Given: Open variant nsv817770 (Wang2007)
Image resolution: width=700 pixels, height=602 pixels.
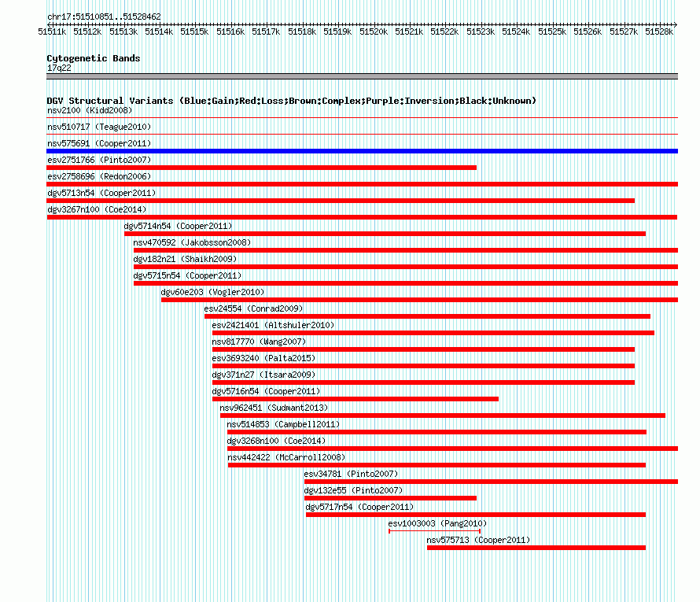Looking at the screenshot, I should 259,342.
